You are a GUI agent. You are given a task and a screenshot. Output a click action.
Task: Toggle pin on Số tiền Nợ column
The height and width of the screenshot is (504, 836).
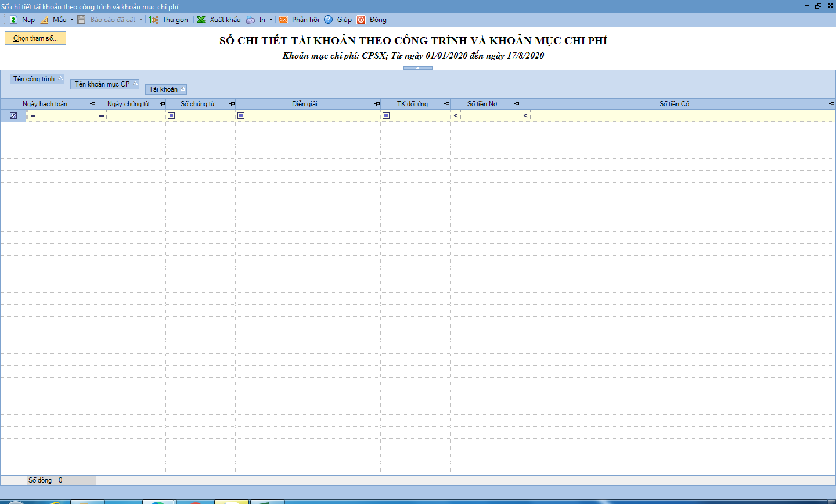[x=517, y=104]
